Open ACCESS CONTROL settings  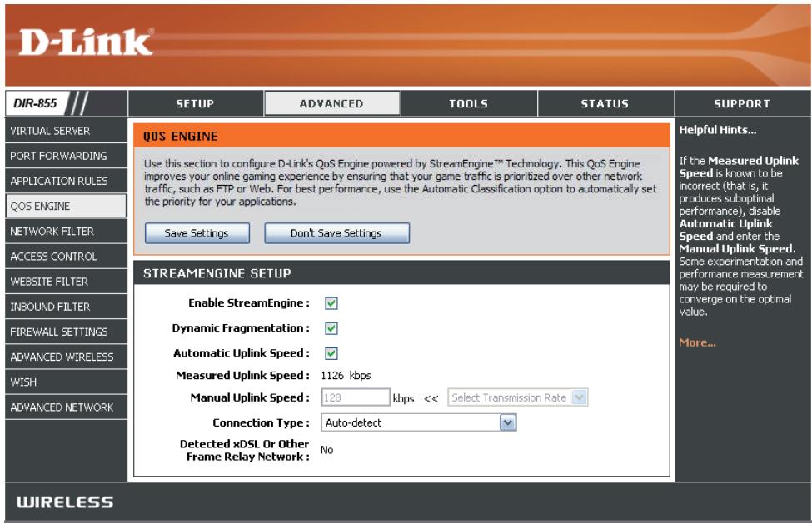66,257
